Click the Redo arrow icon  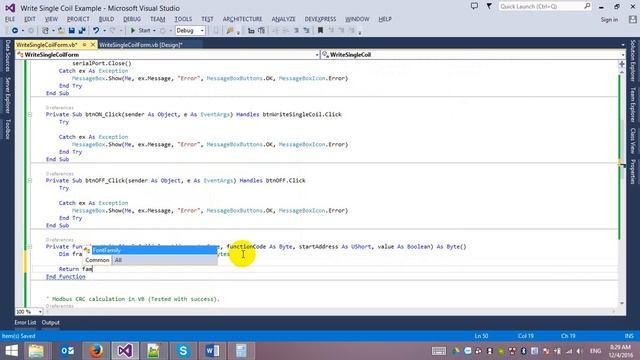tap(113, 31)
